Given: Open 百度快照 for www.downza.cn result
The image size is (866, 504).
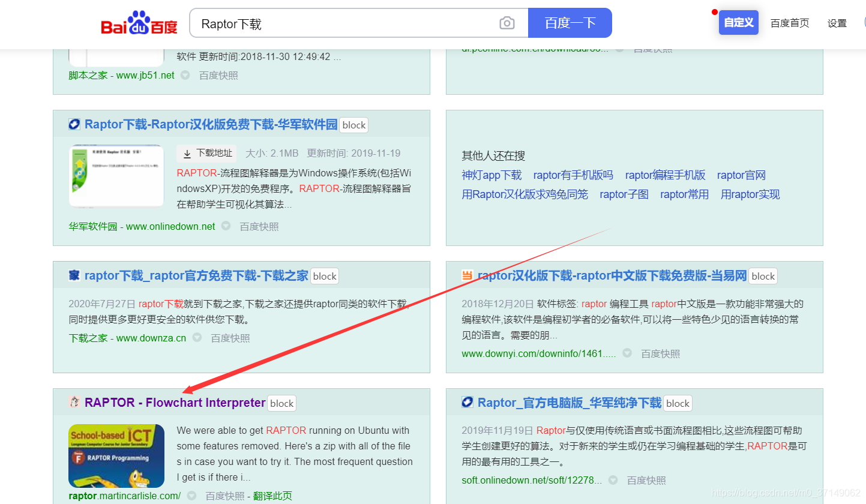Looking at the screenshot, I should [x=230, y=338].
